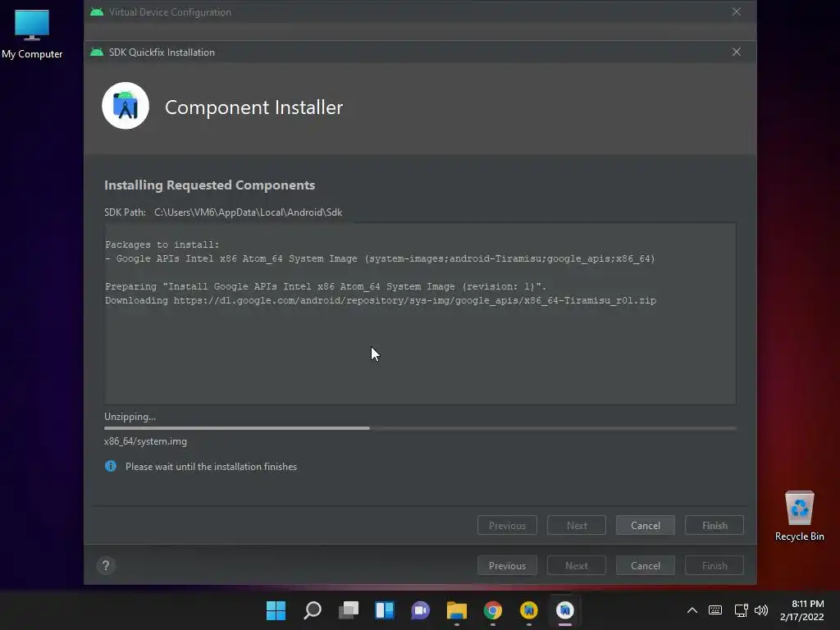The height and width of the screenshot is (630, 840).
Task: Open the Widgets taskbar icon
Action: pyautogui.click(x=385, y=610)
